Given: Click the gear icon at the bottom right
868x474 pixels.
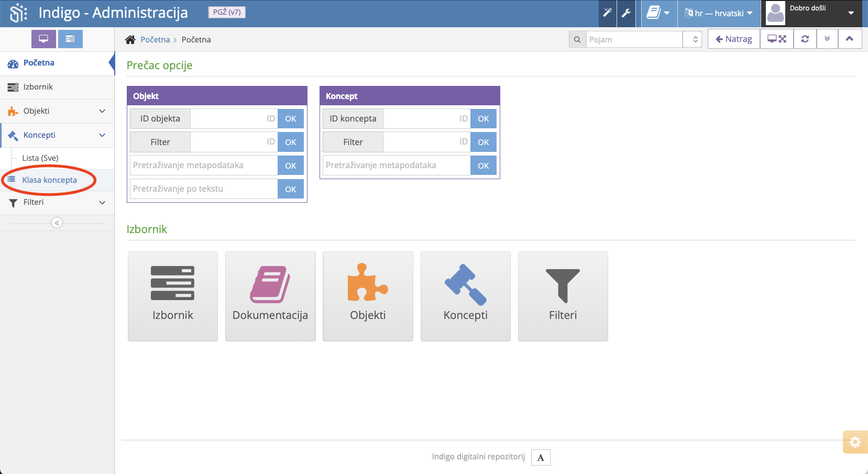Looking at the screenshot, I should [855, 442].
